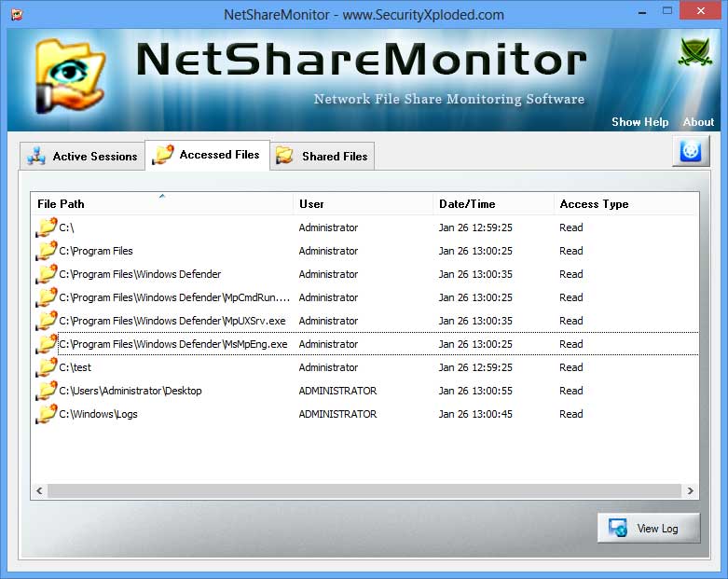Click the app icon in title bar
Viewport: 728px width, 579px height.
[16, 14]
